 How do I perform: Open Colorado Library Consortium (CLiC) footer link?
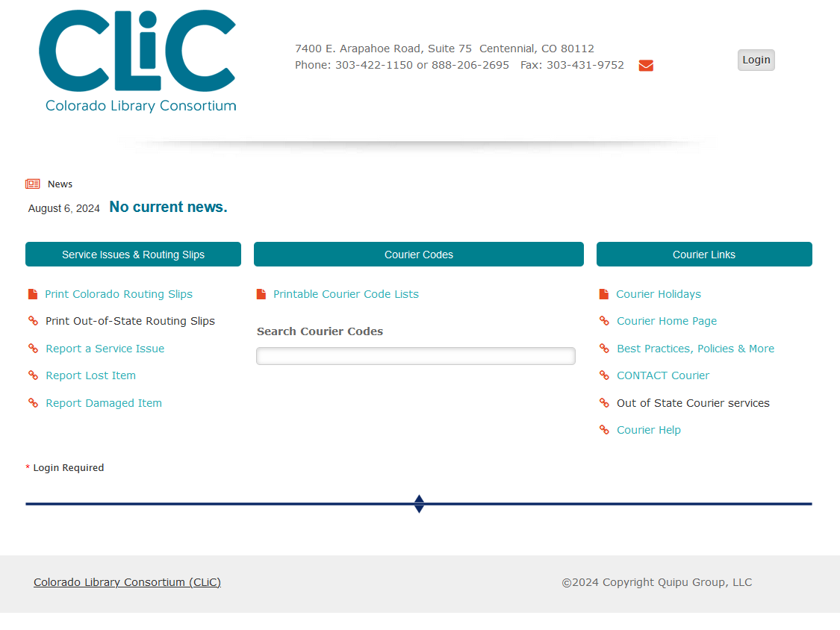(127, 582)
